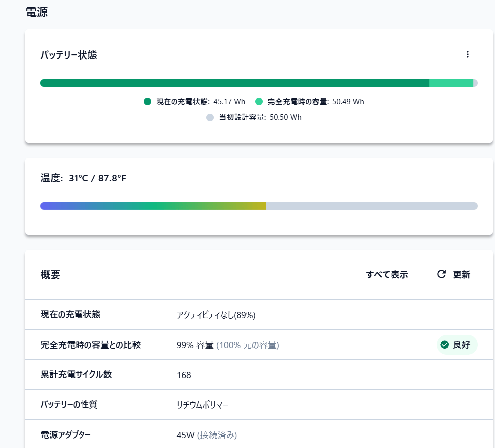This screenshot has width=495, height=448.
Task: Click the 45W (接続済み) adapter value
Action: point(207,435)
